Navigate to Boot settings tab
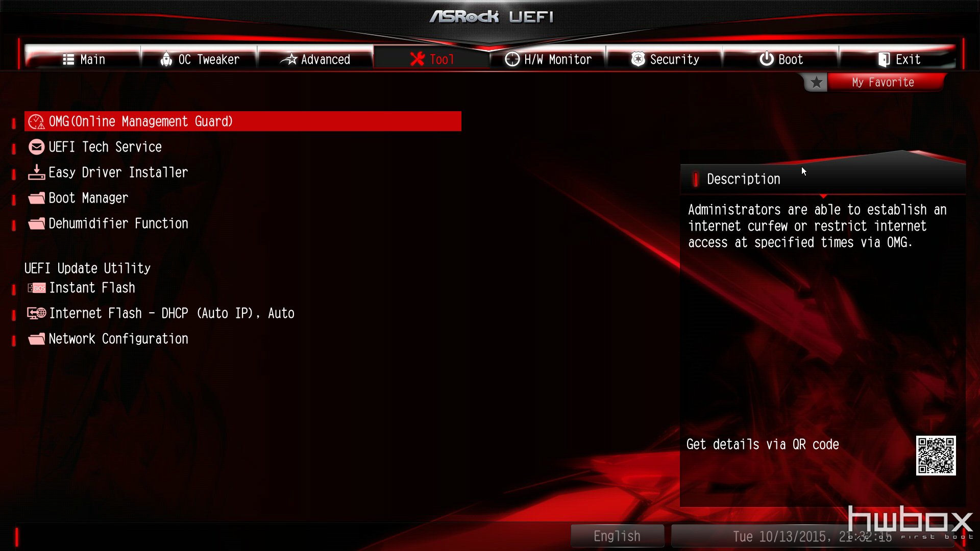The height and width of the screenshot is (551, 980). [x=783, y=59]
